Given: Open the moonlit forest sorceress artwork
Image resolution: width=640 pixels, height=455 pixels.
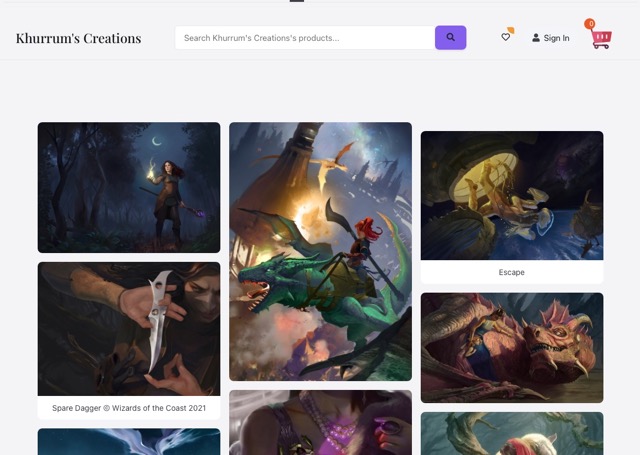Looking at the screenshot, I should click(129, 187).
